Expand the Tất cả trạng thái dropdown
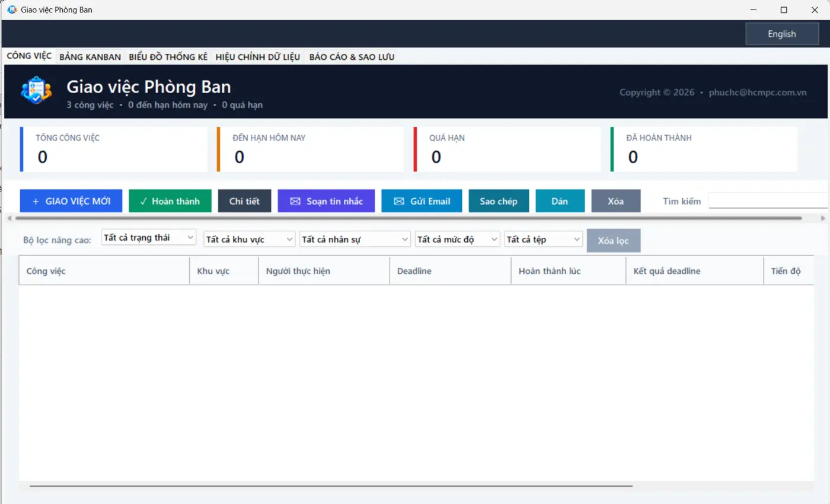The width and height of the screenshot is (830, 504). (x=149, y=237)
